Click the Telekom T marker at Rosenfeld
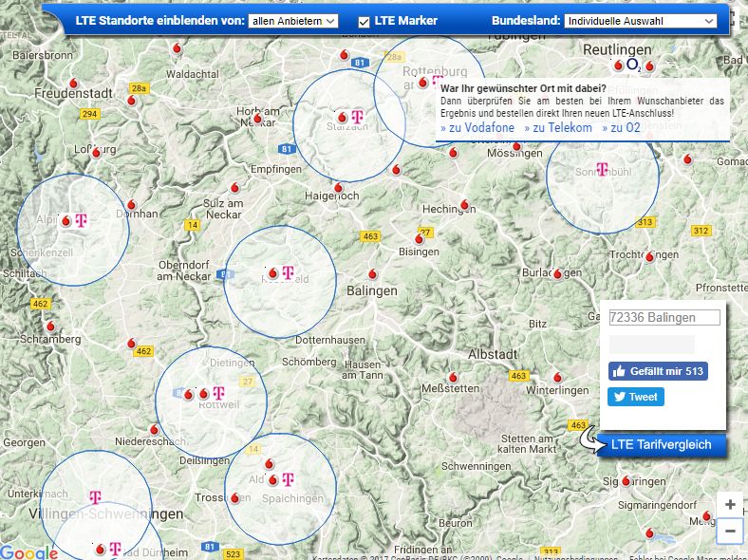Viewport: 748px width, 560px height. pos(289,272)
